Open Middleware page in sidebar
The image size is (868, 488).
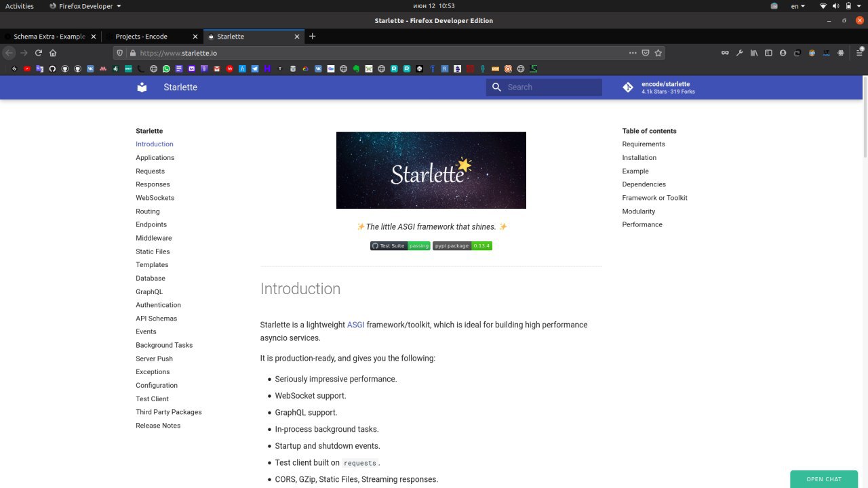pos(154,238)
